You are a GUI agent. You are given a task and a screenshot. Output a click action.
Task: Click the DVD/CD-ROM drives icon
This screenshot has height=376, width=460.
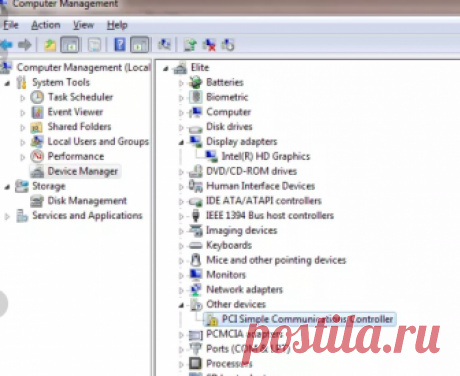[196, 171]
